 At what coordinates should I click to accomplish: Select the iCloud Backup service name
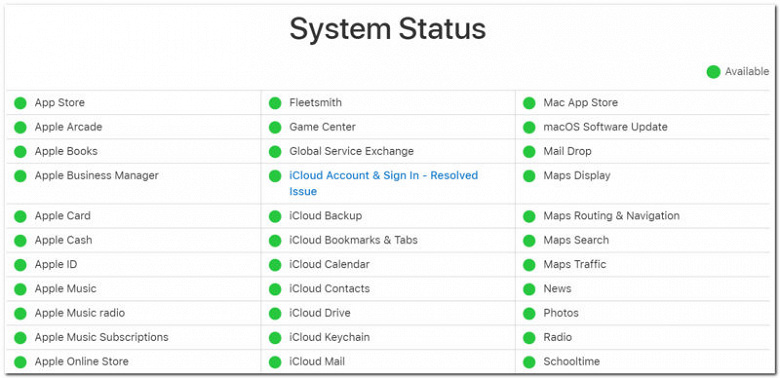click(x=326, y=216)
